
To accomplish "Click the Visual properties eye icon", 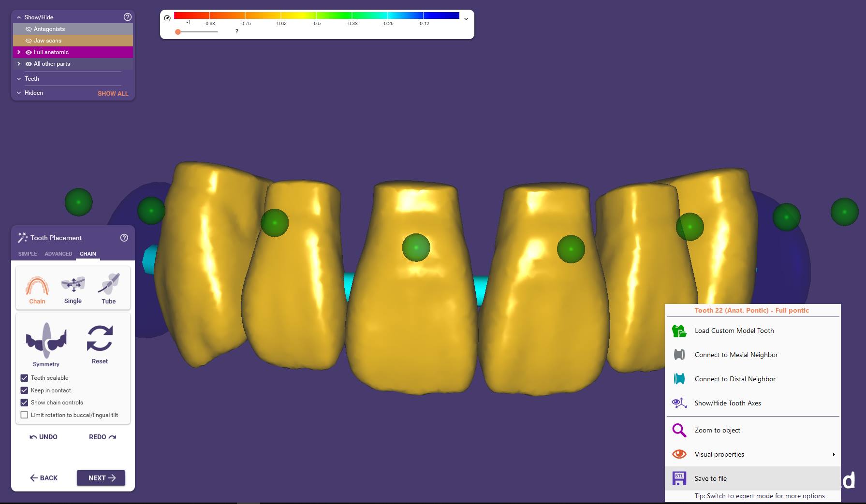I will pyautogui.click(x=679, y=454).
